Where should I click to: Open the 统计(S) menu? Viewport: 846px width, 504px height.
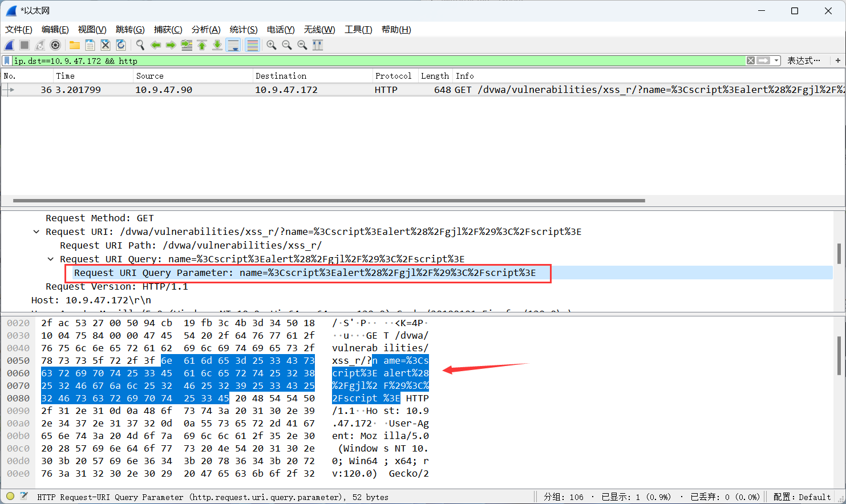click(x=244, y=30)
